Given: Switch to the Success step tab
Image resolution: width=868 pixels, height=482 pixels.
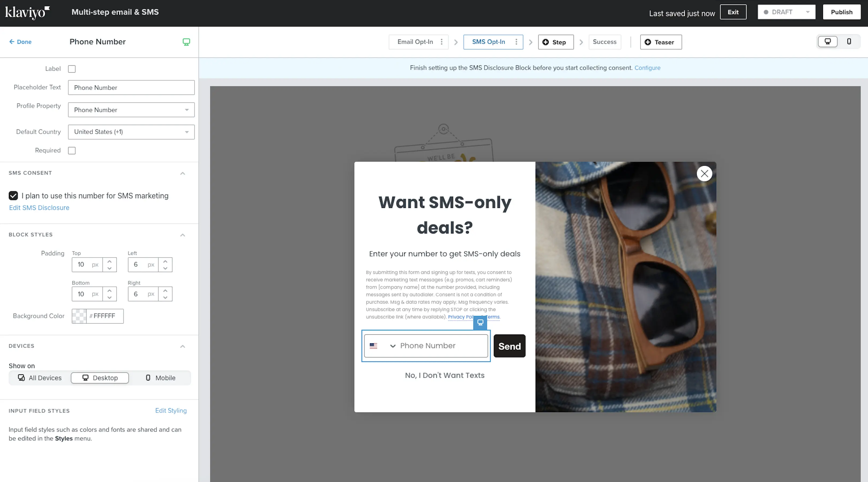Looking at the screenshot, I should coord(604,42).
